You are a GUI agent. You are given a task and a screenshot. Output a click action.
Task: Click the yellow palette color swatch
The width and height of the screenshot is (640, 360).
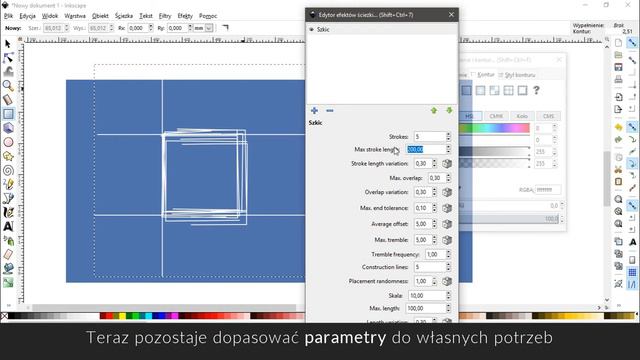[x=122, y=316]
